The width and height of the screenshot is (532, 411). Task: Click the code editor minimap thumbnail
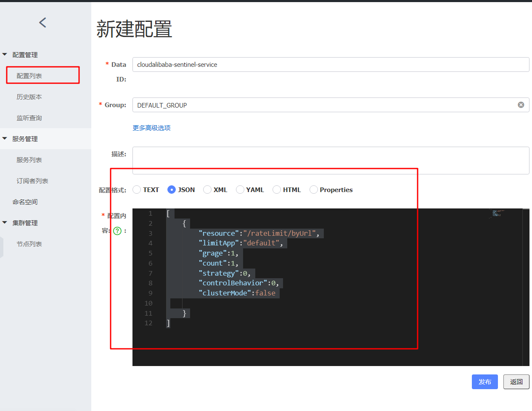click(497, 213)
